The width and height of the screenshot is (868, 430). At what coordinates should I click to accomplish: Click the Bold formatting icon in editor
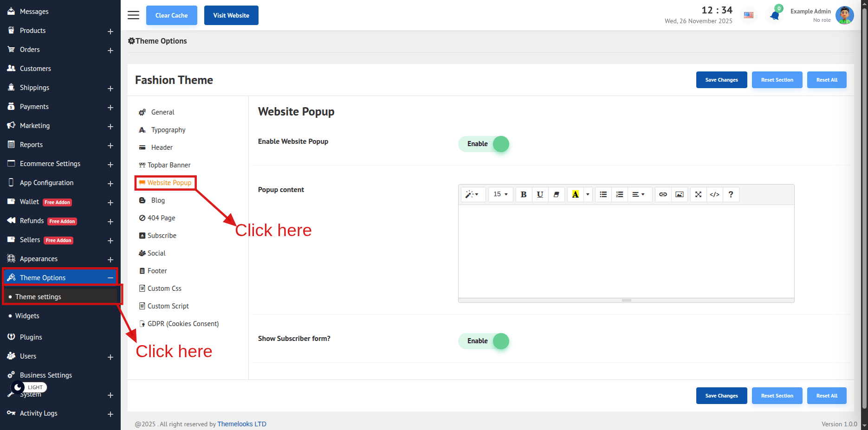(523, 194)
